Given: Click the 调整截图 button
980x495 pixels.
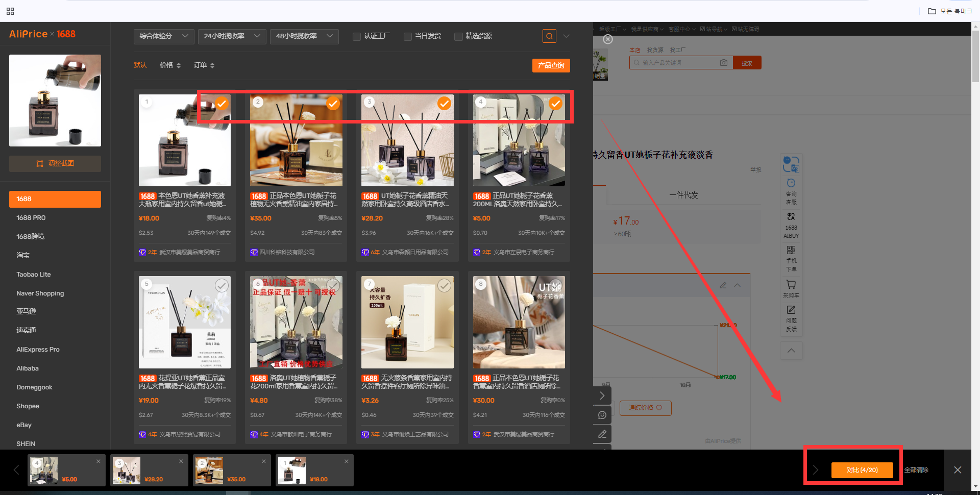Looking at the screenshot, I should 55,164.
